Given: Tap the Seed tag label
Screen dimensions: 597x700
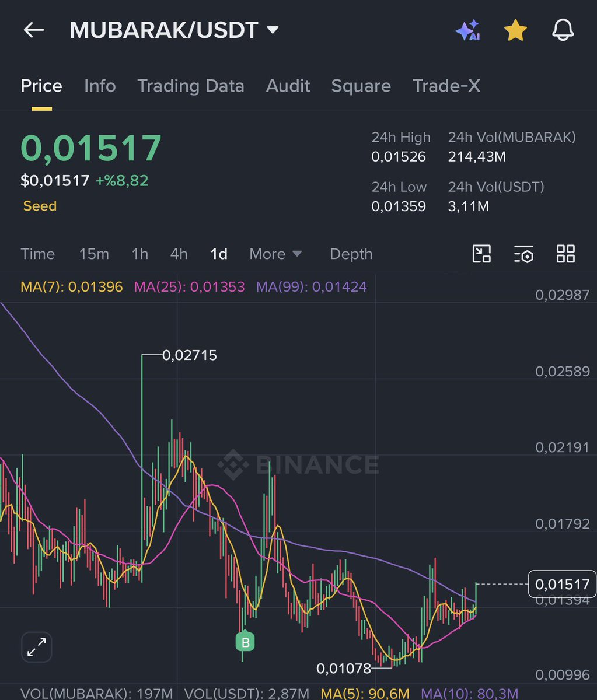Looking at the screenshot, I should (40, 206).
